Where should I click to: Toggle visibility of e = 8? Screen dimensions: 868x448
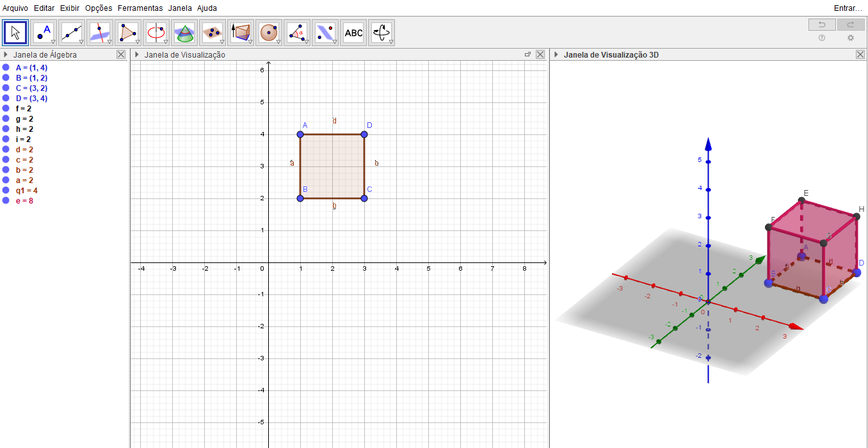pyautogui.click(x=6, y=200)
